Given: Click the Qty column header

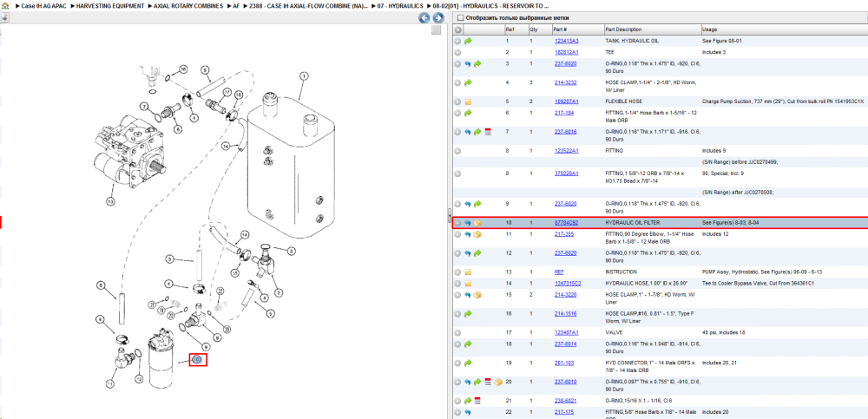Looking at the screenshot, I should [x=539, y=29].
